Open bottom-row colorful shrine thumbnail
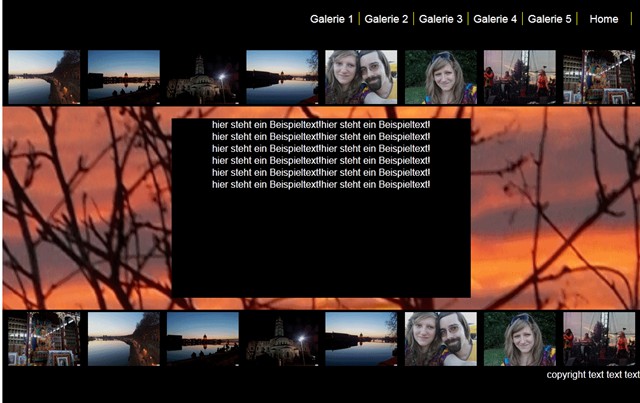Image resolution: width=640 pixels, height=403 pixels. [44, 339]
